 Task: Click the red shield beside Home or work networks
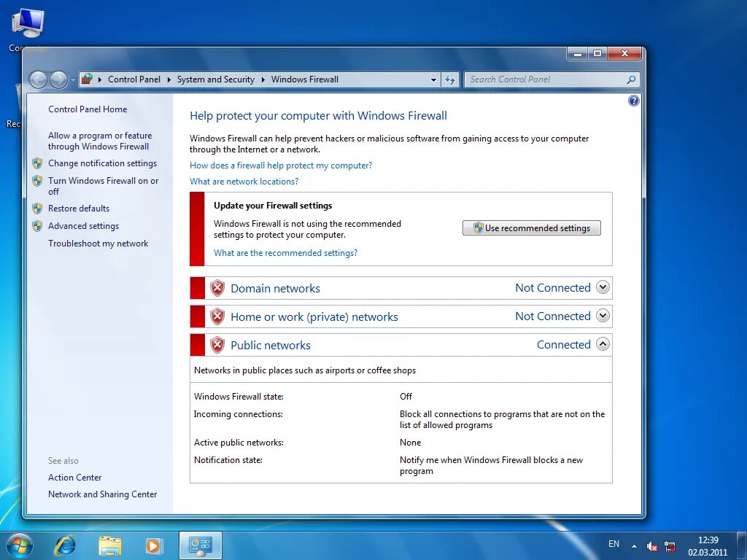[217, 316]
